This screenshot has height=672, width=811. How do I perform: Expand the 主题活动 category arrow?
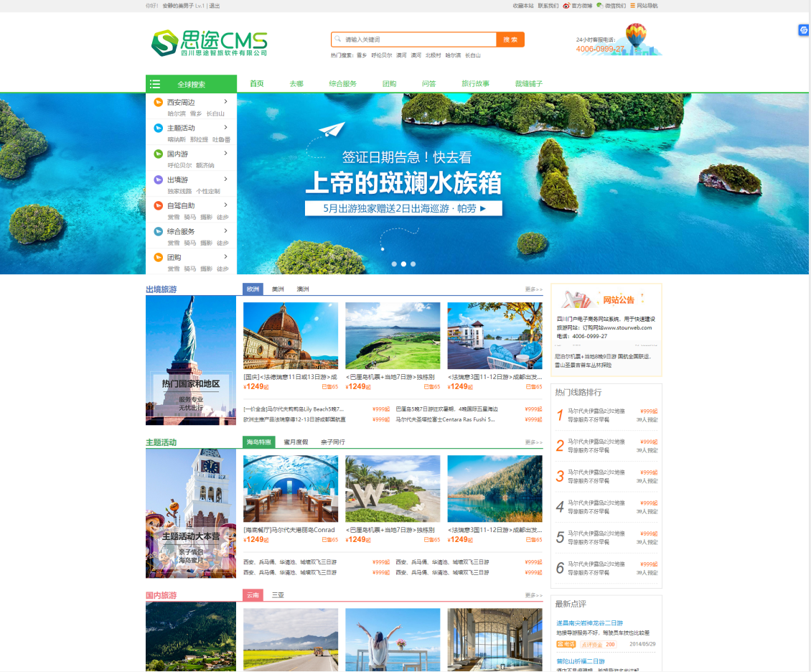226,128
